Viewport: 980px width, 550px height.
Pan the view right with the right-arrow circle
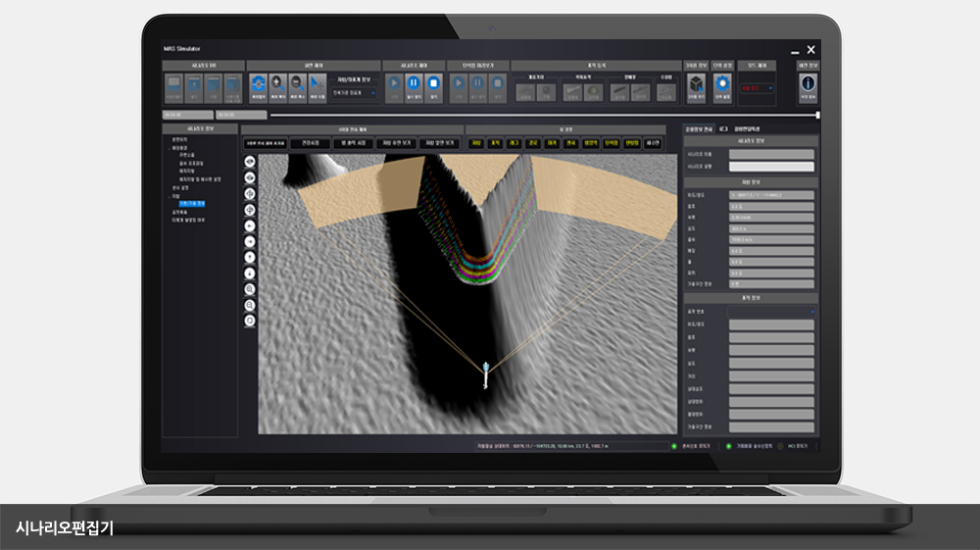pos(250,242)
